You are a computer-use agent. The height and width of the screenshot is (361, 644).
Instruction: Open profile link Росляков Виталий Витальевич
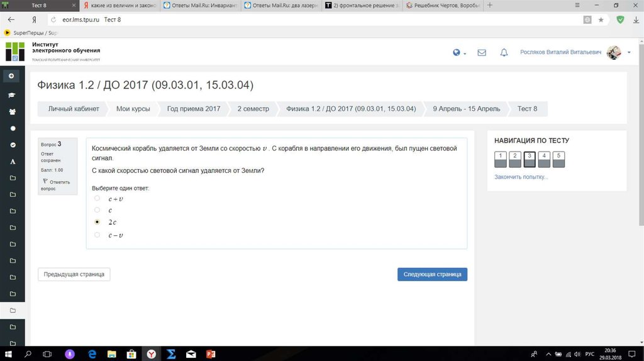[560, 52]
